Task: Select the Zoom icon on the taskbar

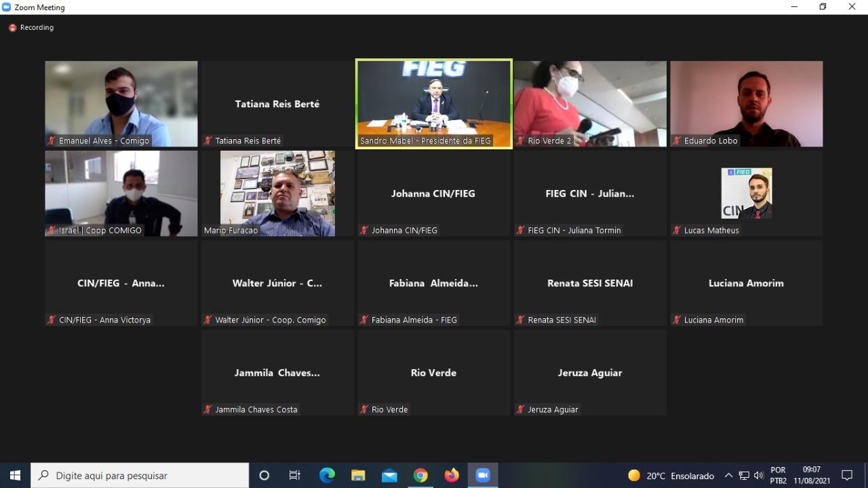Action: (483, 475)
